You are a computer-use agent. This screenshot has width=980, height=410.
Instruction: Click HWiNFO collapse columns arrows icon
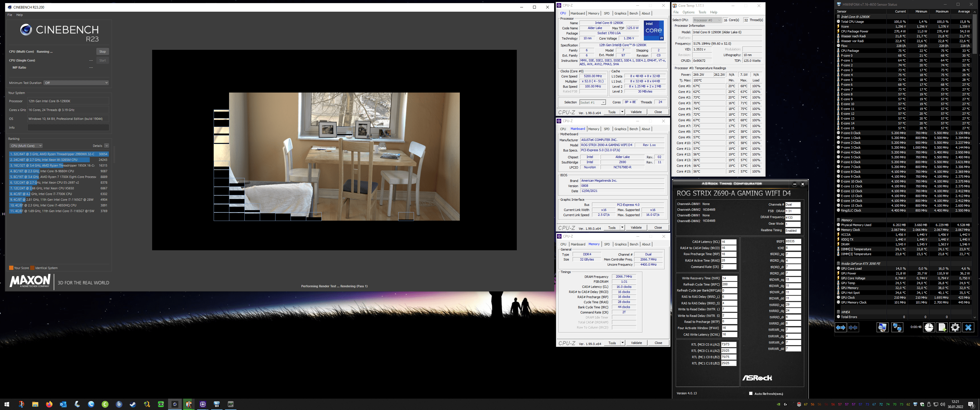click(853, 327)
